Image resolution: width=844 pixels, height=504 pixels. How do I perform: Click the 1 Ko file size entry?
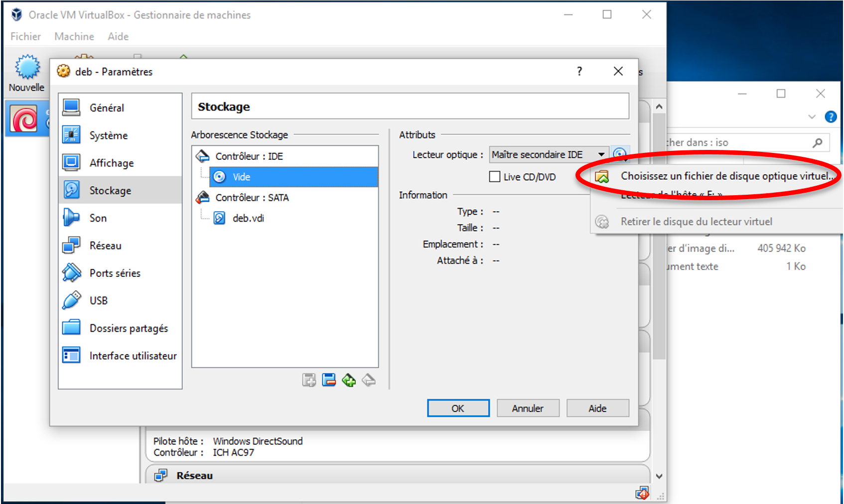tap(796, 266)
